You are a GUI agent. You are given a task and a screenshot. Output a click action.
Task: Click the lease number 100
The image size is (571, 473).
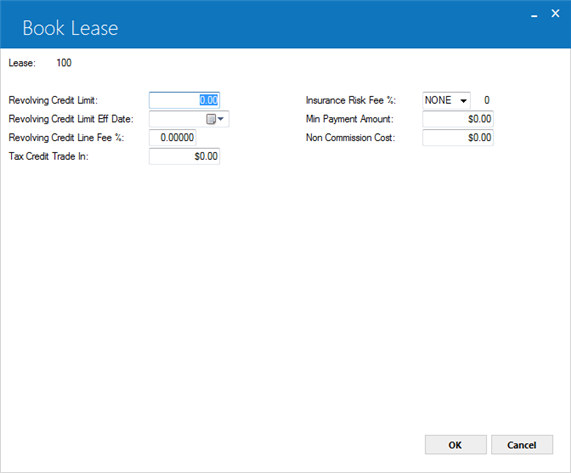pos(64,63)
